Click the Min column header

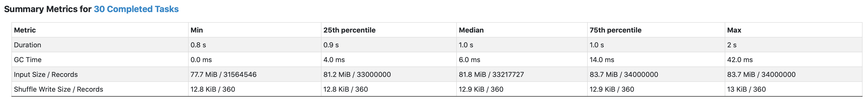197,30
